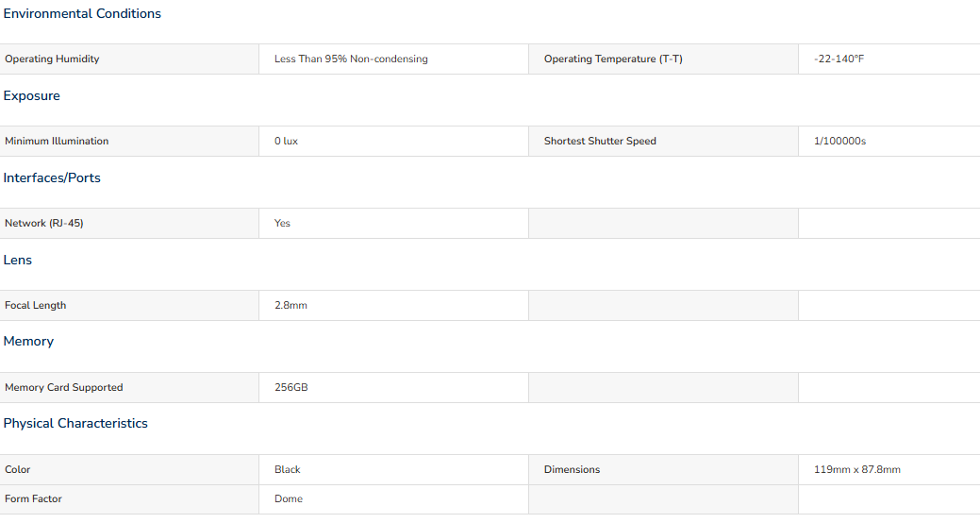Select the Memory Card Supported label

pos(64,387)
